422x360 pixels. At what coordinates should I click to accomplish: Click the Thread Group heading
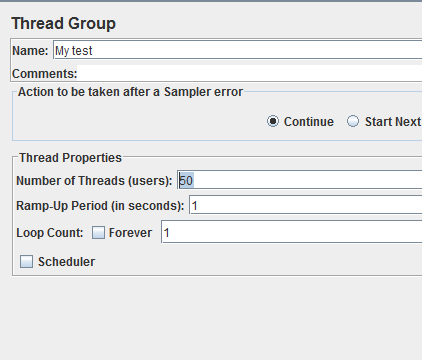(x=64, y=24)
